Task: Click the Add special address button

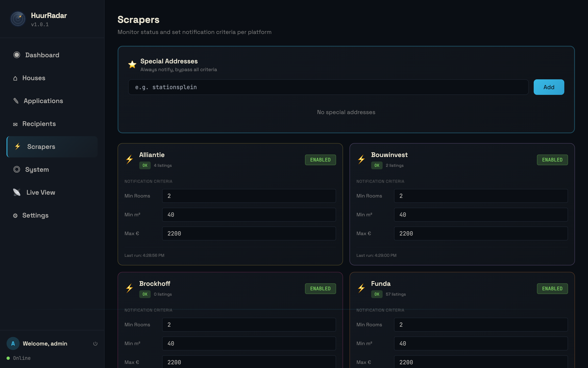Action: pos(549,87)
